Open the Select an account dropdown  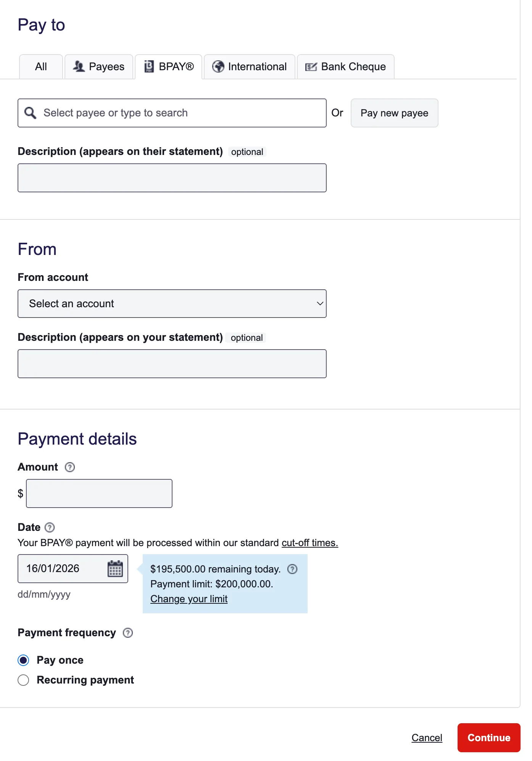point(172,303)
